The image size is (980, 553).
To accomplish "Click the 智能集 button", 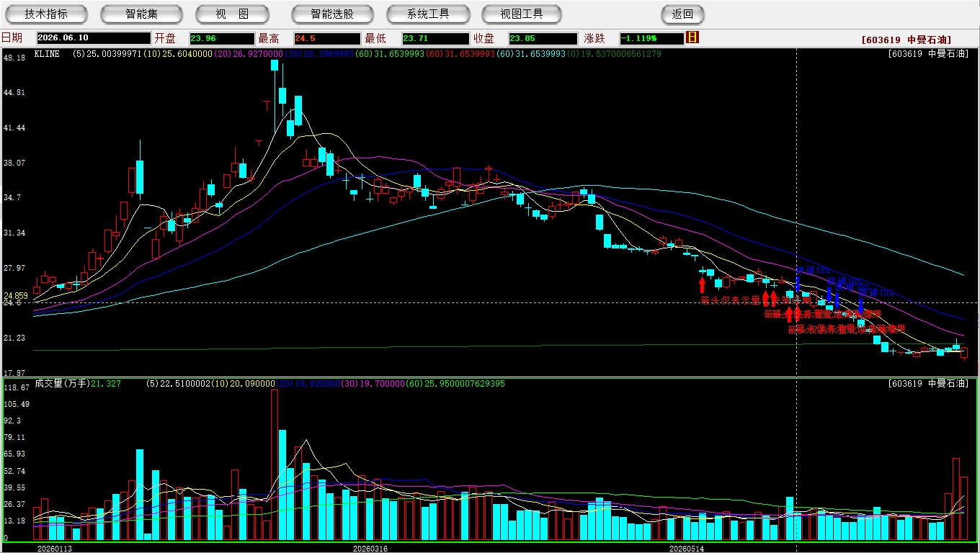I will pyautogui.click(x=141, y=14).
